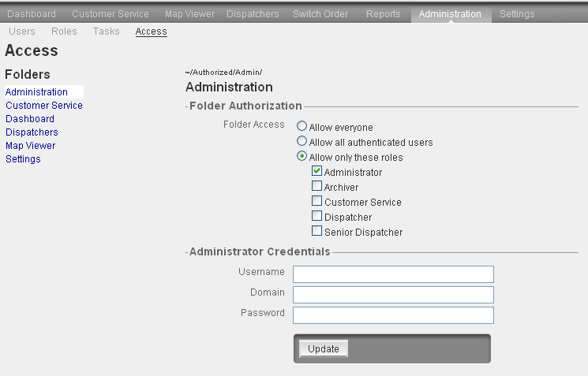Viewport: 588px width, 376px height.
Task: Open the Users sub-menu item
Action: tap(21, 32)
